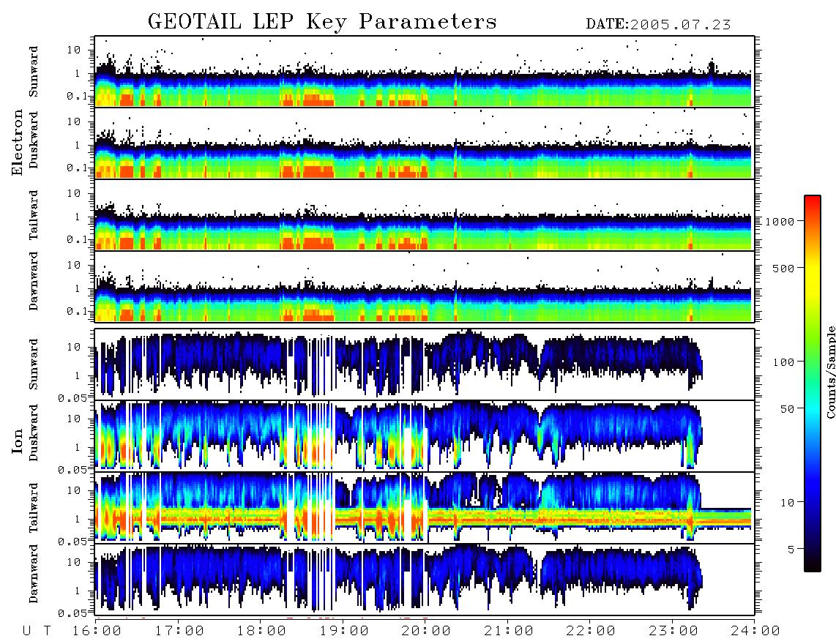Click the Electron Dawnward spectrogram panel
This screenshot has width=836, height=644.
pos(425,286)
